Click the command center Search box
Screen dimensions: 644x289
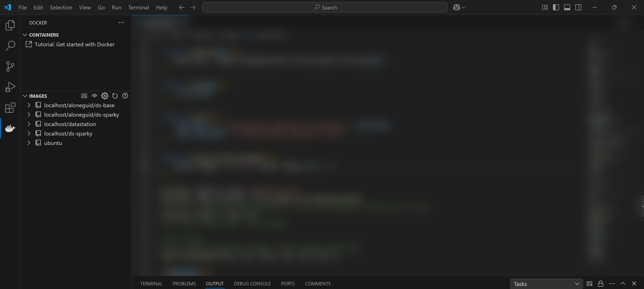(325, 8)
